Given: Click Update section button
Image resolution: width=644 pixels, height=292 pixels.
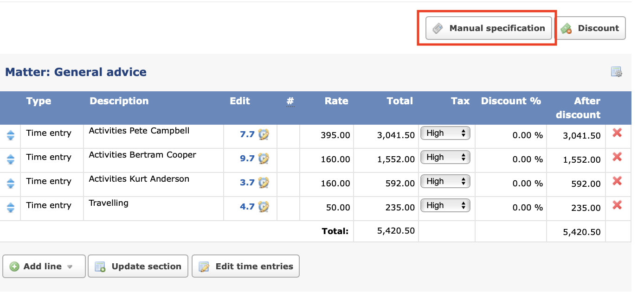Looking at the screenshot, I should point(138,267).
